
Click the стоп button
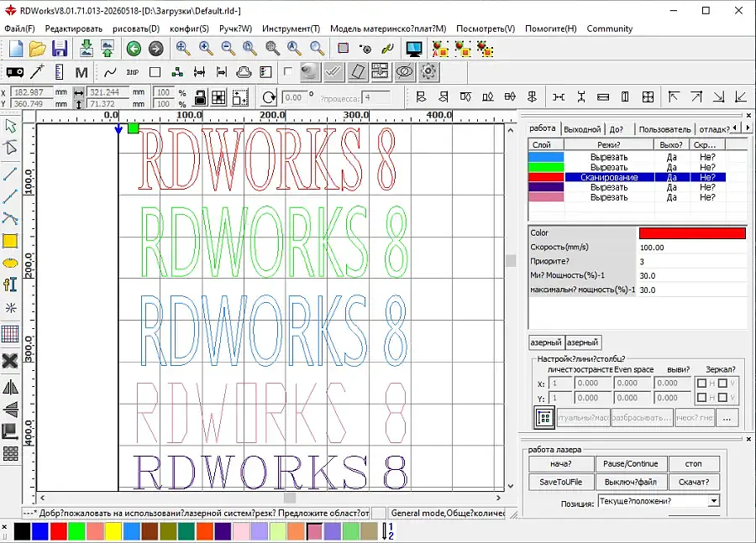click(x=693, y=464)
